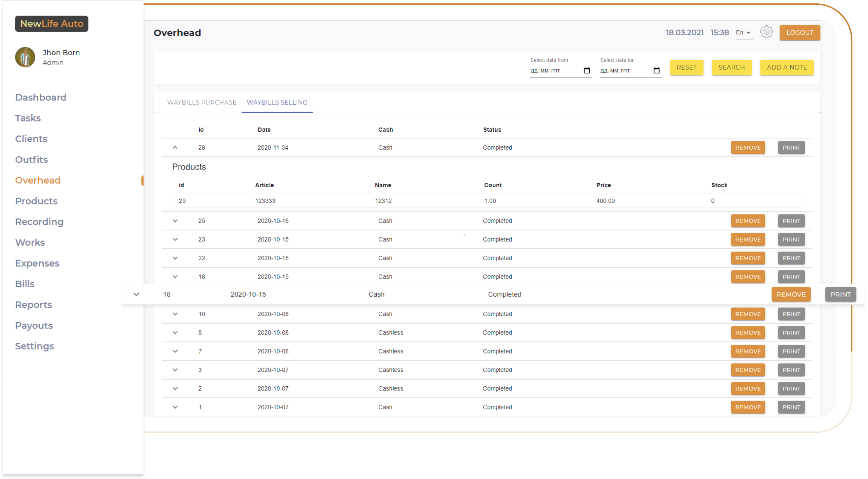Go to Products in the sidebar
868x479 pixels.
pyautogui.click(x=36, y=201)
